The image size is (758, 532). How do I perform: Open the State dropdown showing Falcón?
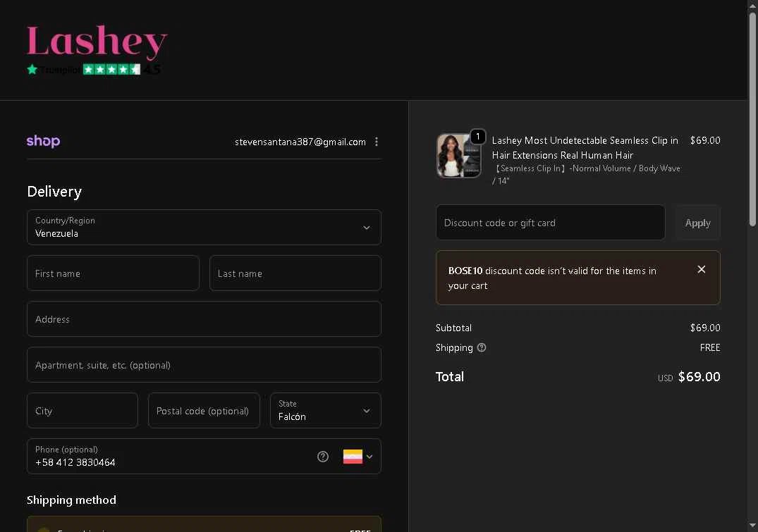pos(325,411)
